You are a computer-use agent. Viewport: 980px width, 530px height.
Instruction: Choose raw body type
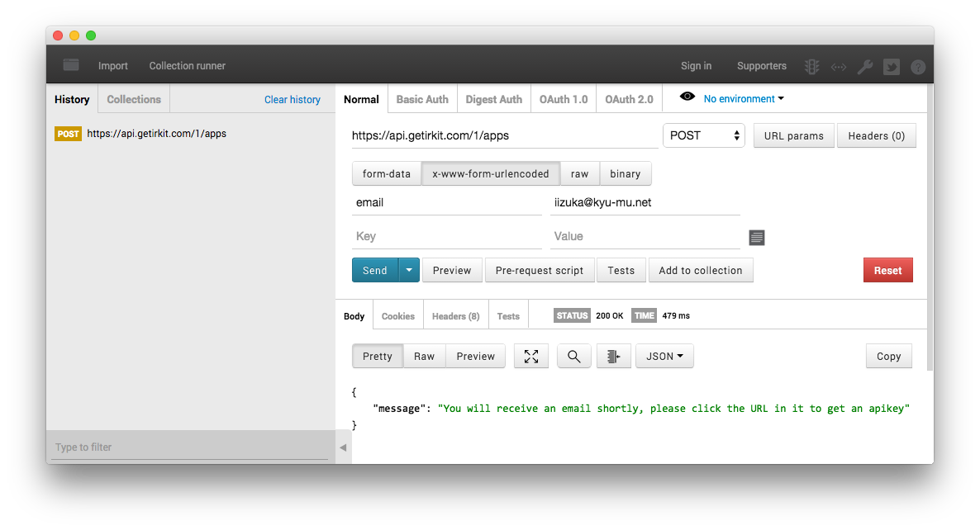580,173
